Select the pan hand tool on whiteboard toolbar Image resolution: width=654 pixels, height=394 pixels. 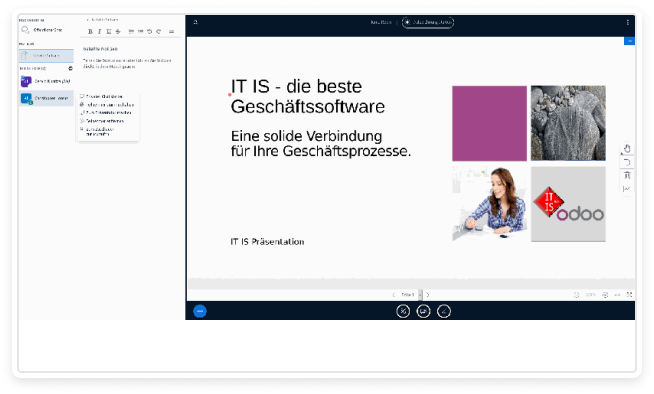[x=627, y=148]
